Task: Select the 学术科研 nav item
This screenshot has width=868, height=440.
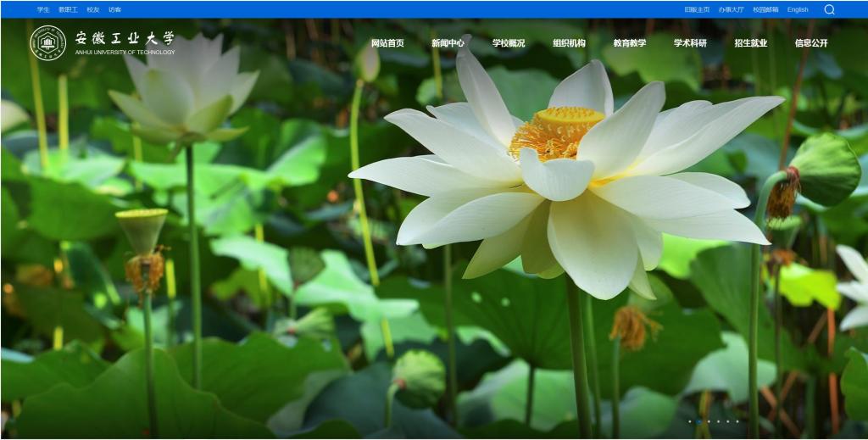Action: coord(690,43)
